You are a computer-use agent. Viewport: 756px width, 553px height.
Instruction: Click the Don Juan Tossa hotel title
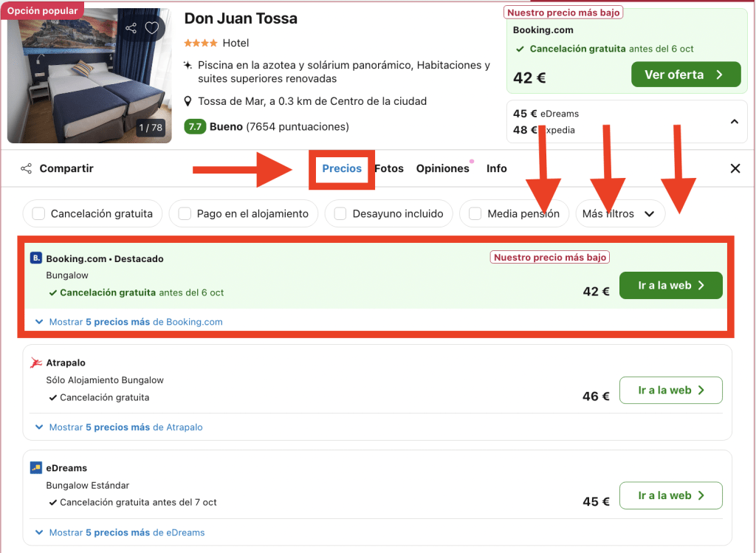[x=241, y=18]
